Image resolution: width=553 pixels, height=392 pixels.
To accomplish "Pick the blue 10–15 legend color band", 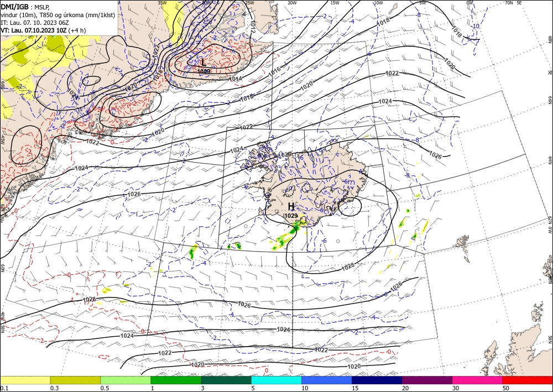I will click(x=327, y=380).
